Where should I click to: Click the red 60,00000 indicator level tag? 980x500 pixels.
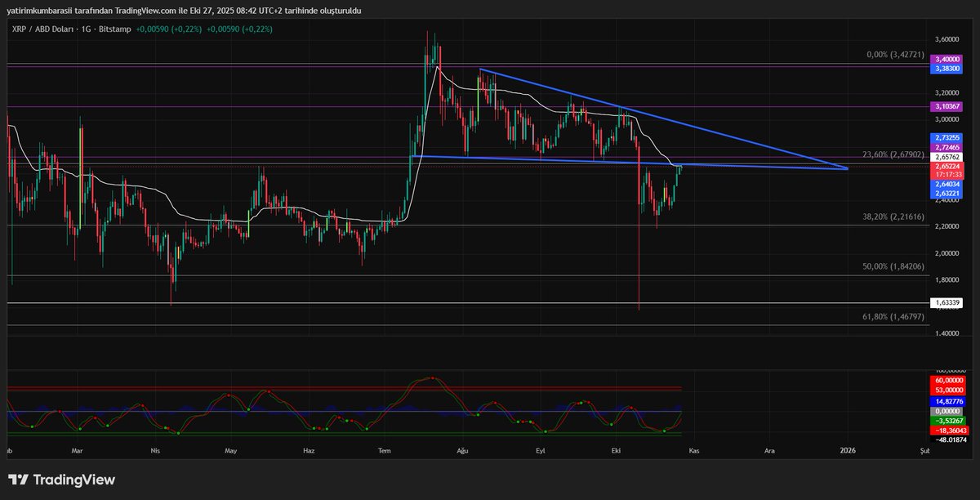948,381
